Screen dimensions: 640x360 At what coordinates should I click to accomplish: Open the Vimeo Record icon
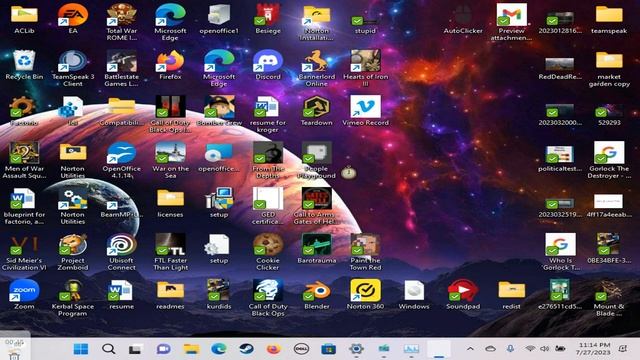[x=365, y=107]
